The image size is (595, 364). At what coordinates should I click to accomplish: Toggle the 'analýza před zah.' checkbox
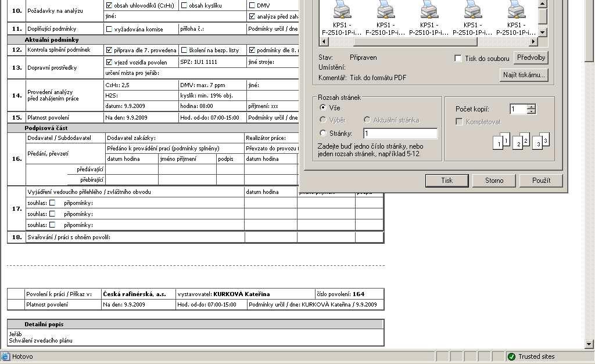pos(252,16)
